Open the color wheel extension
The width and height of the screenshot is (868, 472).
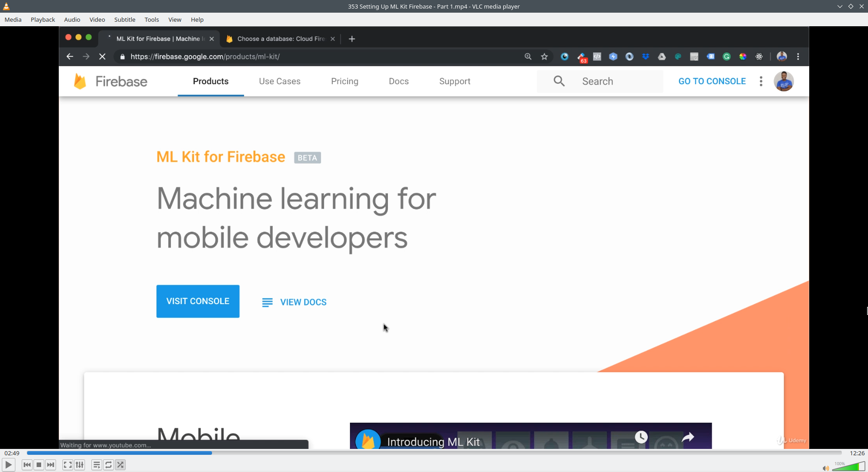(743, 57)
